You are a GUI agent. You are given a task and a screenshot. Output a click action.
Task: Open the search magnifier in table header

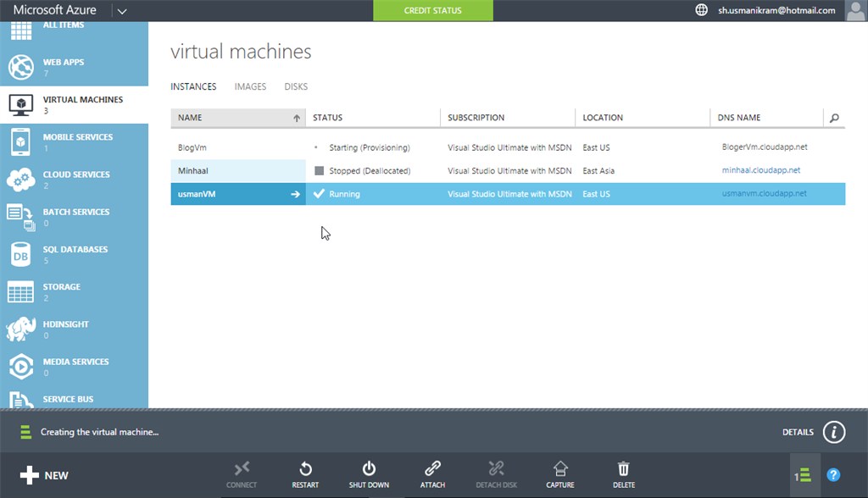834,118
